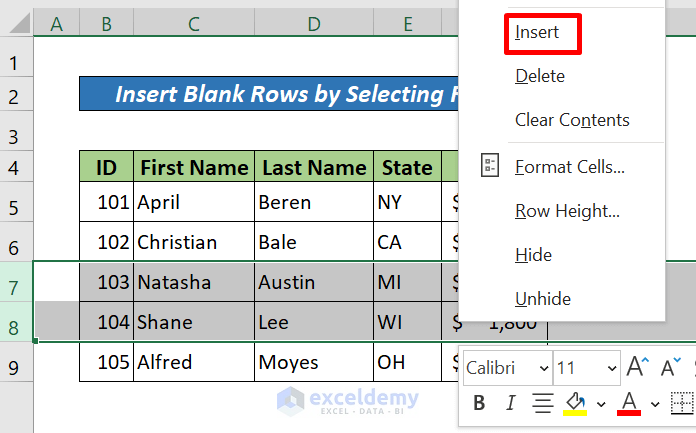The width and height of the screenshot is (696, 433).
Task: Click cell containing OH
Action: (x=407, y=362)
